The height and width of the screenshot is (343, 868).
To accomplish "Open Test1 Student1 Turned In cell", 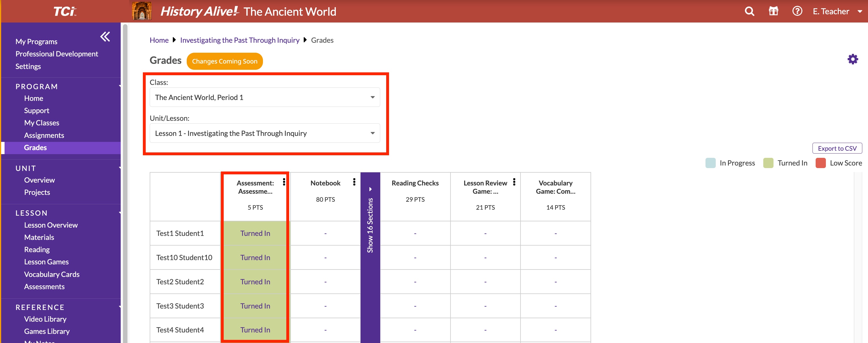I will click(255, 233).
